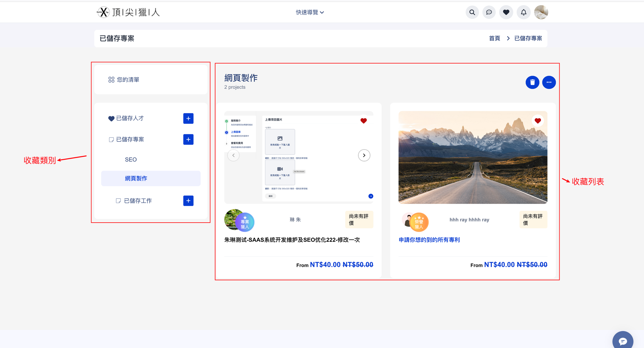
Task: Open the messages chat bubble icon
Action: (489, 12)
